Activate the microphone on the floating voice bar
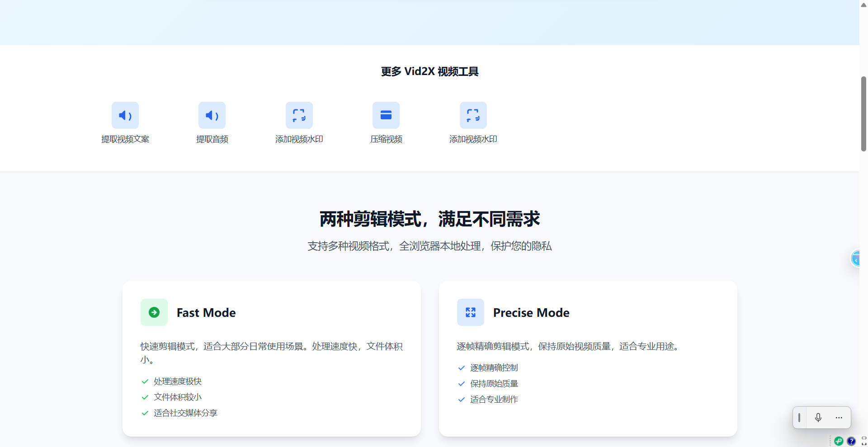868x447 pixels. click(x=818, y=418)
